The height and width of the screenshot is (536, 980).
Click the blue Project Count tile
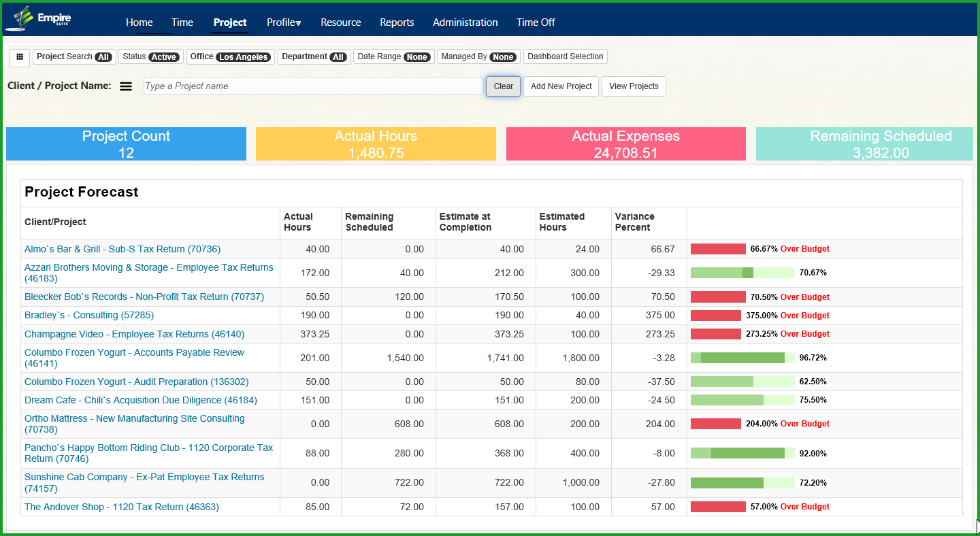tap(126, 144)
